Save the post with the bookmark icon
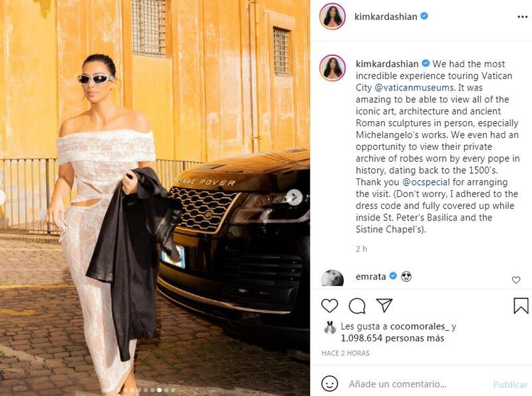This screenshot has width=532, height=396. coord(521,305)
